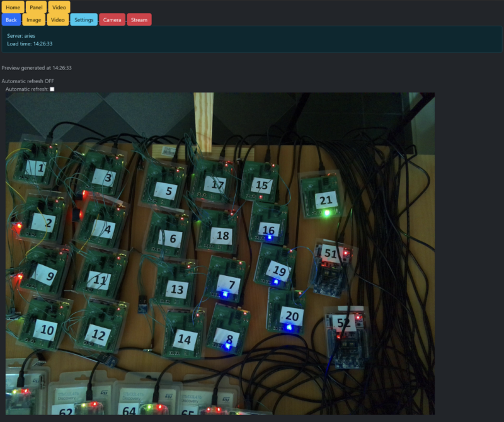Click board 7 in the preview image

[232, 283]
